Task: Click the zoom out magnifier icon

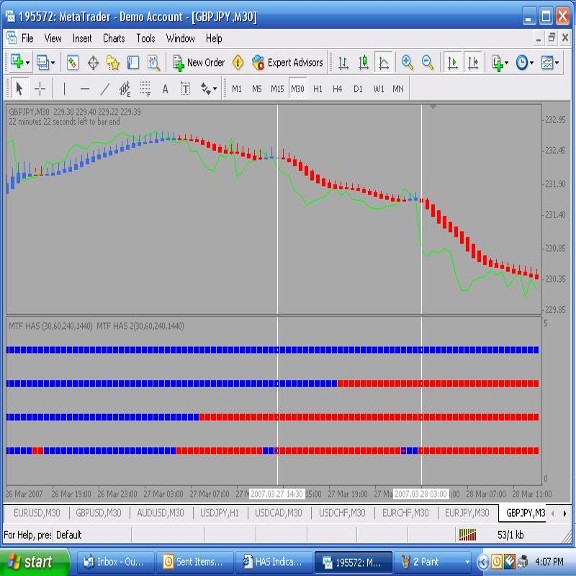Action: (428, 63)
